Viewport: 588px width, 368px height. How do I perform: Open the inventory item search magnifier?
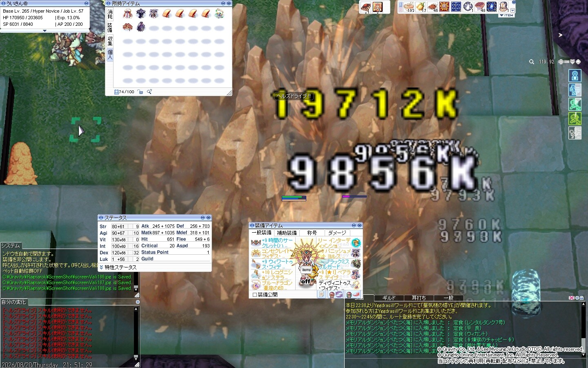[149, 92]
